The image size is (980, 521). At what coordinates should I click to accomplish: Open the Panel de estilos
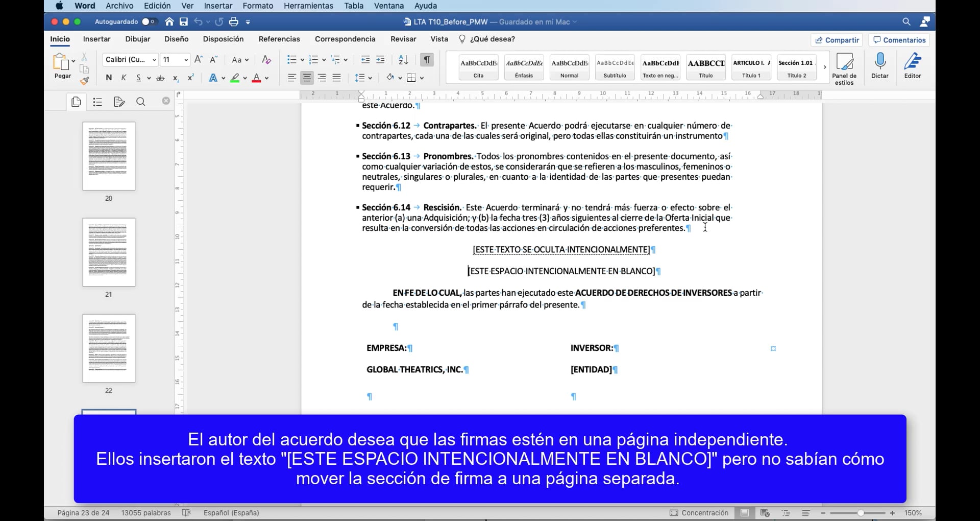[x=845, y=67]
